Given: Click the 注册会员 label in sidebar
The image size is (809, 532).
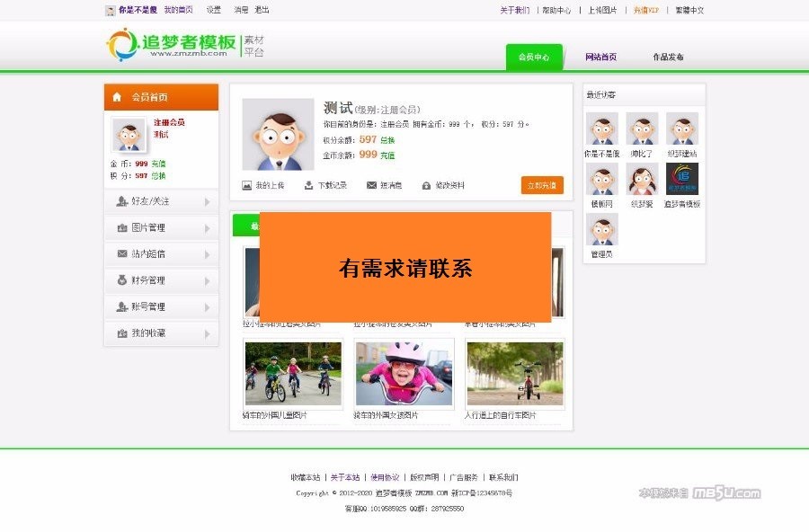Looking at the screenshot, I should click(x=169, y=122).
